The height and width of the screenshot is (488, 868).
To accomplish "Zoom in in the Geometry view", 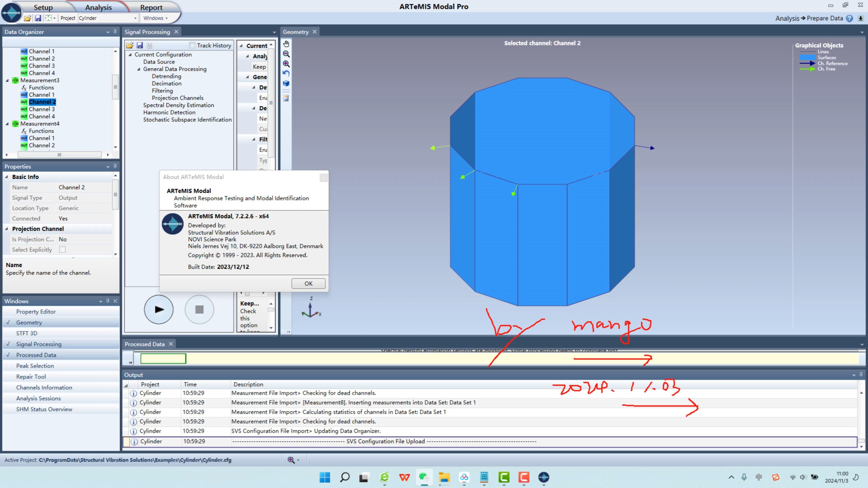I will coord(286,64).
